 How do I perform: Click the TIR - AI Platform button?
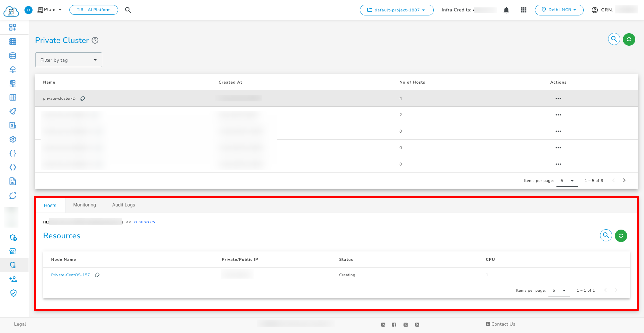point(94,10)
